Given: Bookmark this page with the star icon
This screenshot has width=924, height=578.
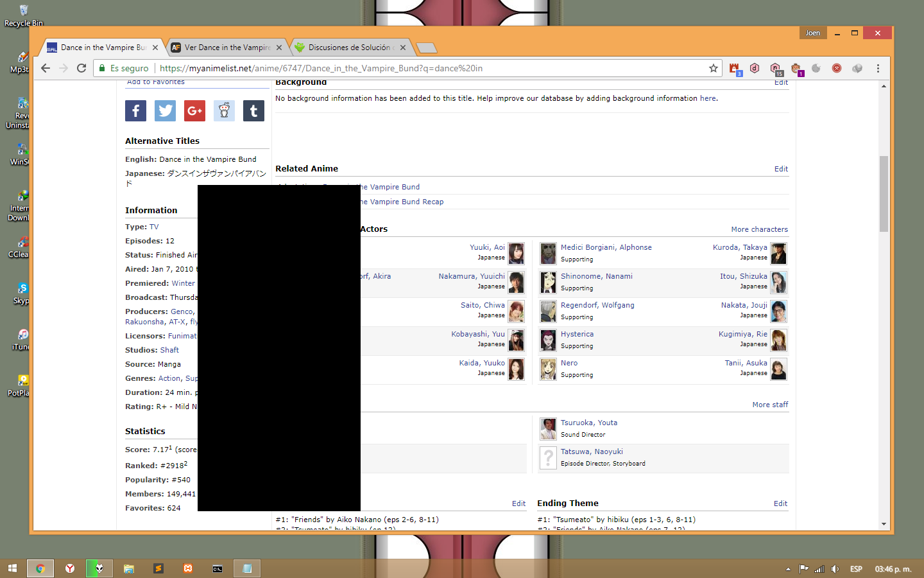Looking at the screenshot, I should pyautogui.click(x=713, y=68).
